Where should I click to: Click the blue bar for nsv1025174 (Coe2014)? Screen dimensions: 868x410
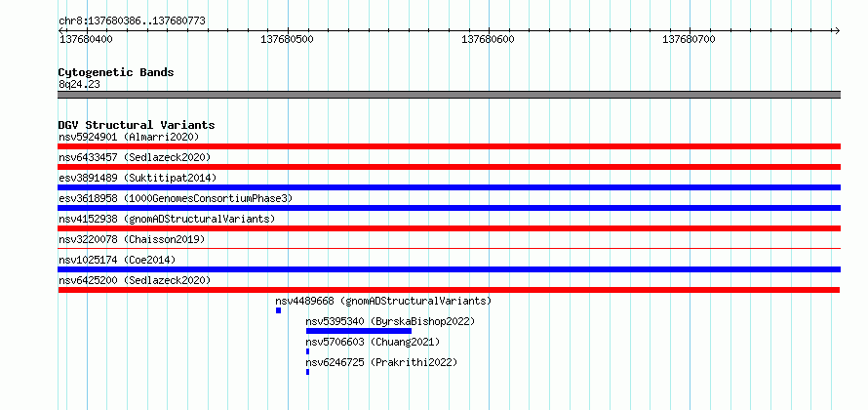pos(449,269)
